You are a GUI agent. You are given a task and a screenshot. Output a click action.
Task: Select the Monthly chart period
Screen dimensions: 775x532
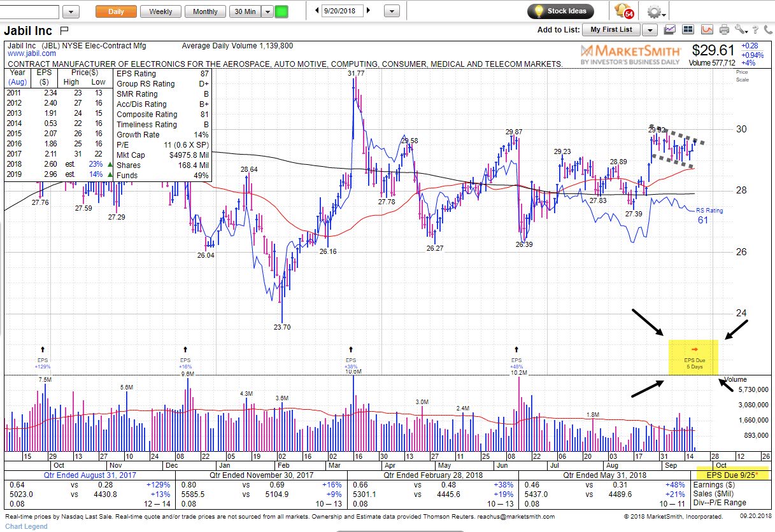click(205, 11)
